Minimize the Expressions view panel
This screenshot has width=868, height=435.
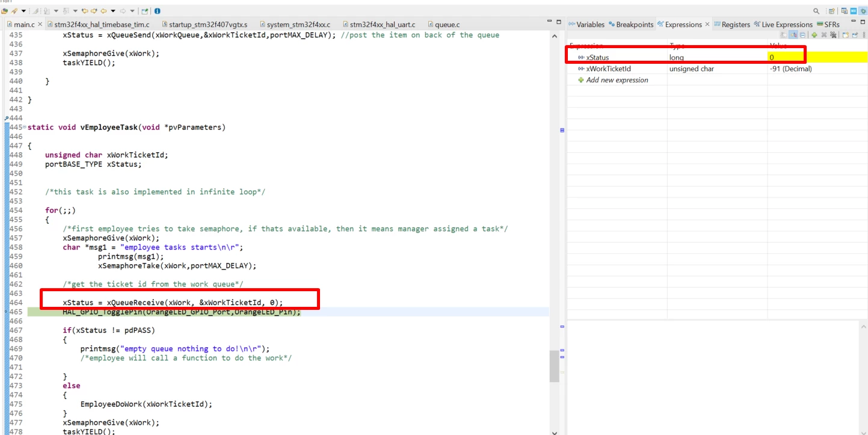[853, 21]
